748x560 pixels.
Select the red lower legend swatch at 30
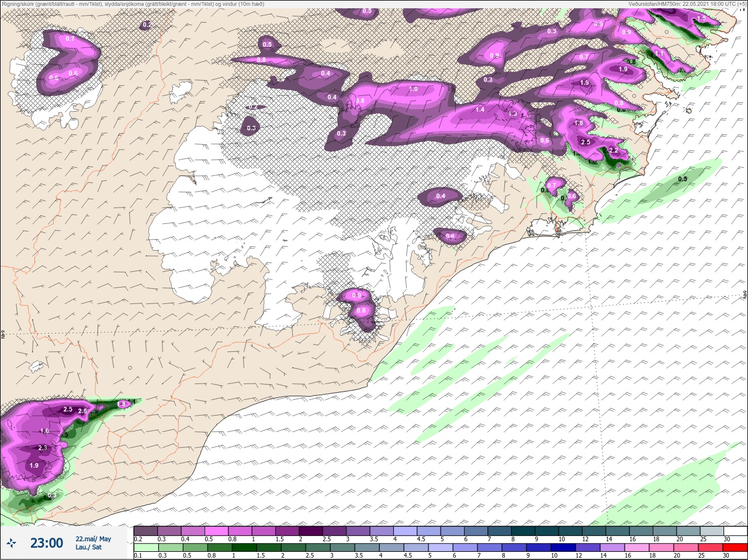tap(735, 548)
